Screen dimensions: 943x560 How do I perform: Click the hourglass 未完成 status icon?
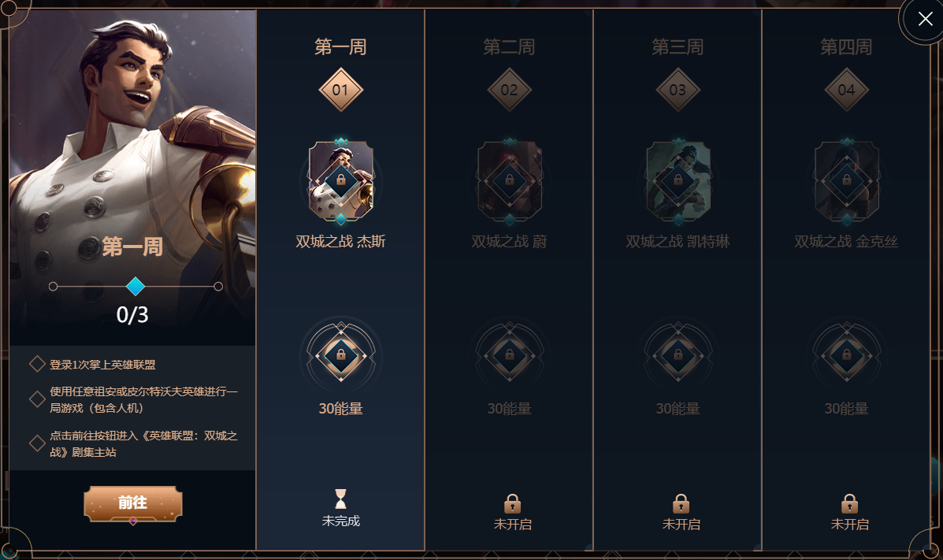click(340, 499)
